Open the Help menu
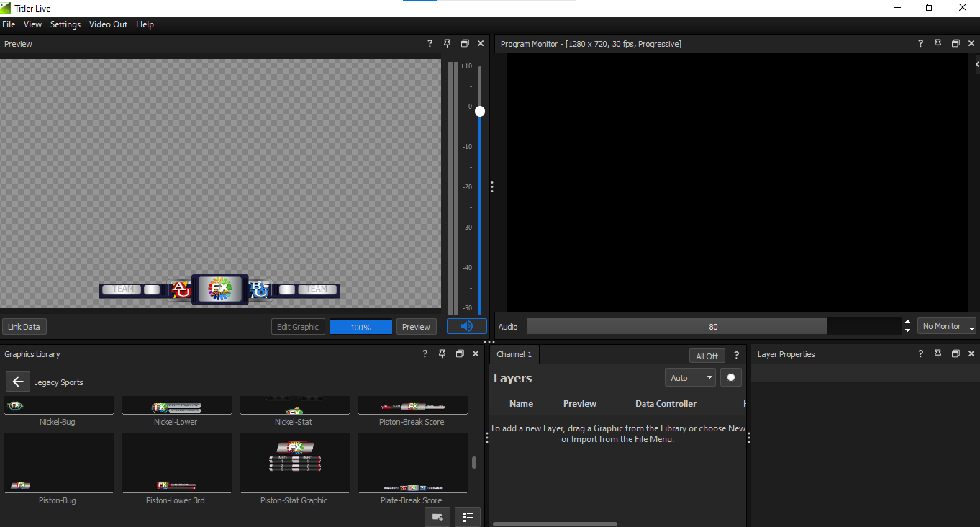The image size is (980, 527). [145, 24]
